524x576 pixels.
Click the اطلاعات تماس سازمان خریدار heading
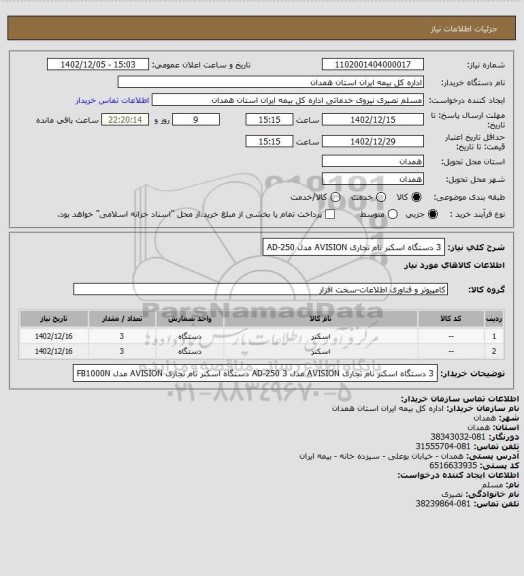click(460, 399)
